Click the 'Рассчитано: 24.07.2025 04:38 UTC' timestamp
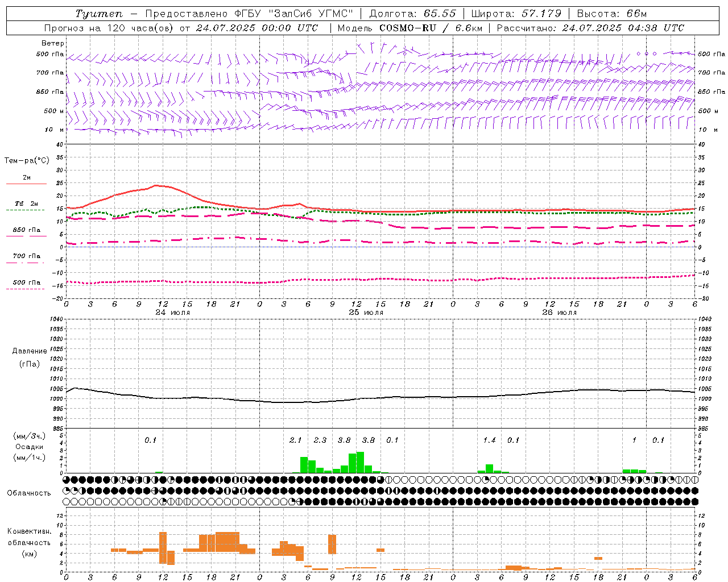 [x=590, y=28]
